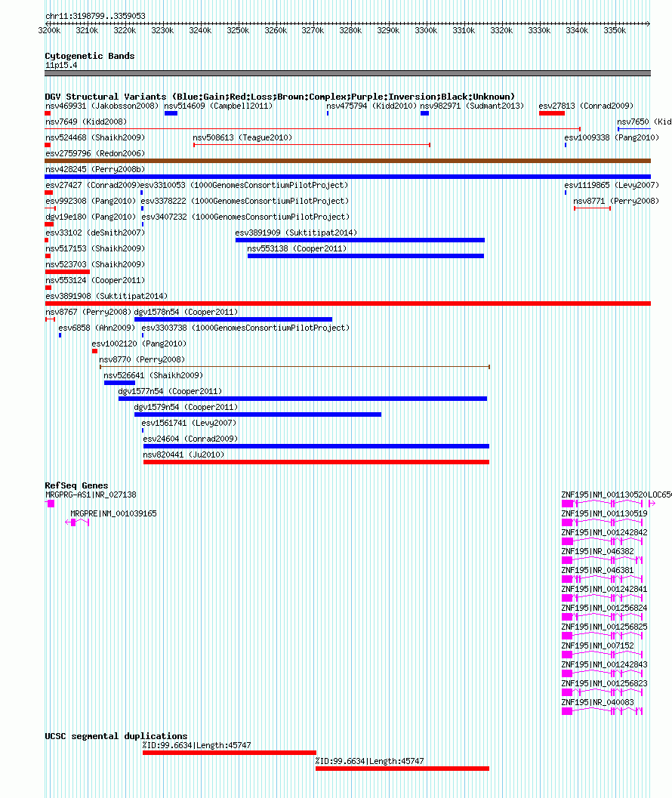
Task: Click the nsv8770 (Perry2008) label
Action: pos(142,359)
